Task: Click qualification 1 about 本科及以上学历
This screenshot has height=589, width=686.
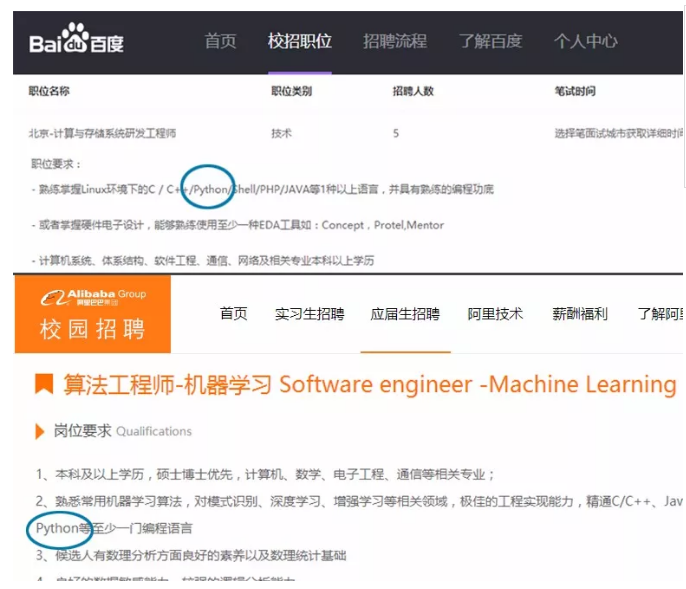Action: (x=265, y=474)
